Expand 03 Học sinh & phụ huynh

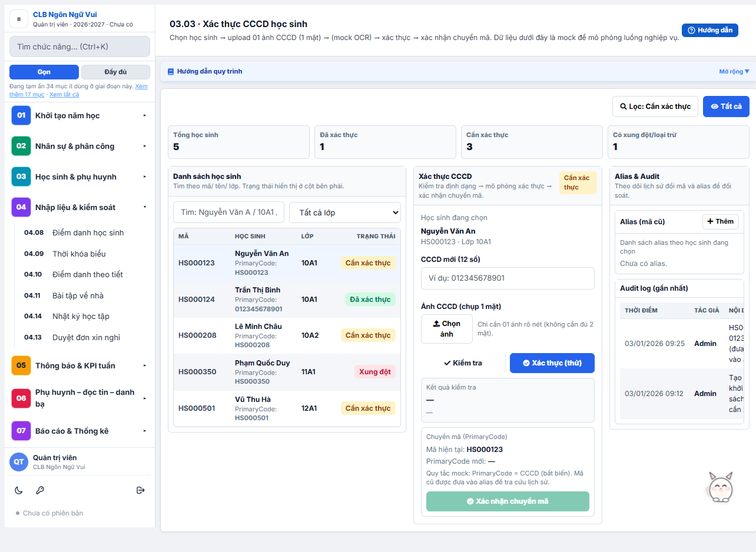point(79,177)
